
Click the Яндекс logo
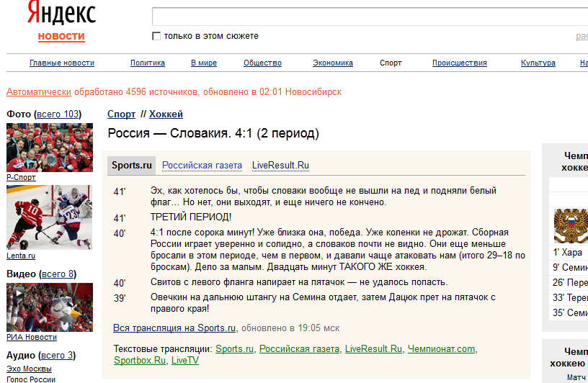(61, 13)
